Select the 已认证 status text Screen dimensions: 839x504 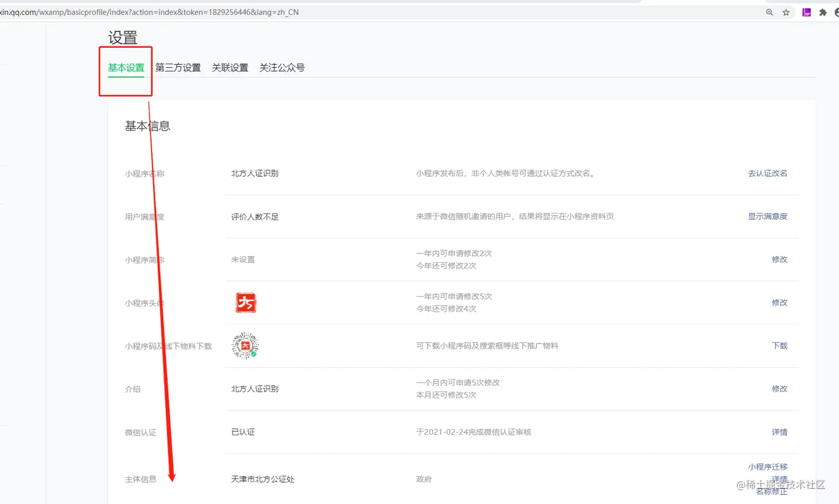pyautogui.click(x=243, y=432)
